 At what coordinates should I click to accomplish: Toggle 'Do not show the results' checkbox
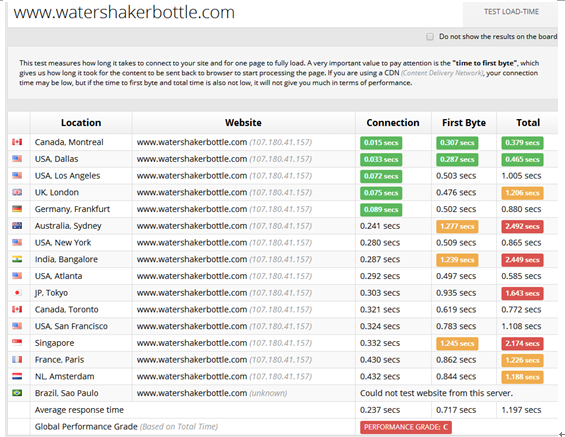(430, 37)
